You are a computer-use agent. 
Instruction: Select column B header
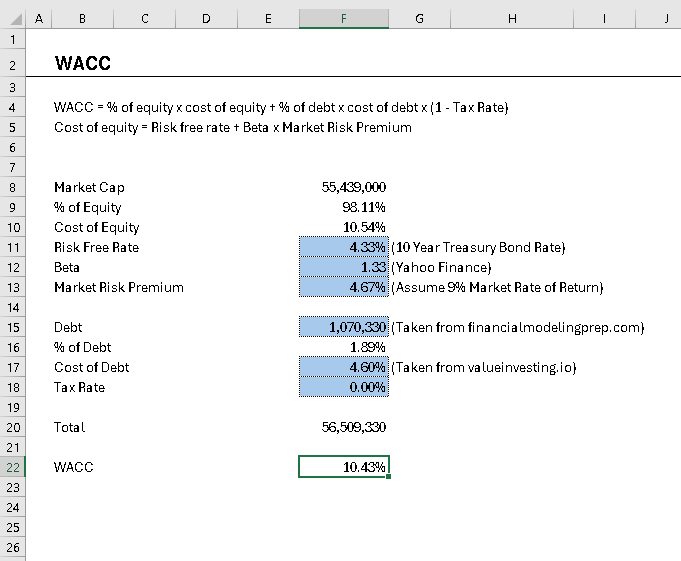[x=82, y=19]
